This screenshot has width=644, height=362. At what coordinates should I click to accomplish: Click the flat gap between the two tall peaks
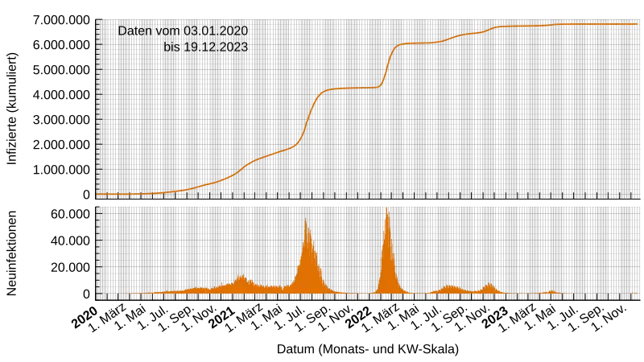[x=354, y=292]
